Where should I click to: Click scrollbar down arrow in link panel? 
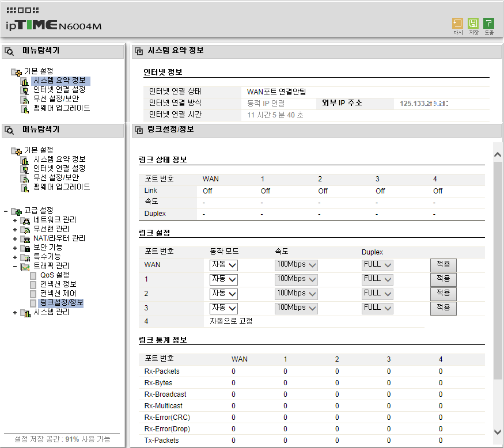tap(498, 432)
